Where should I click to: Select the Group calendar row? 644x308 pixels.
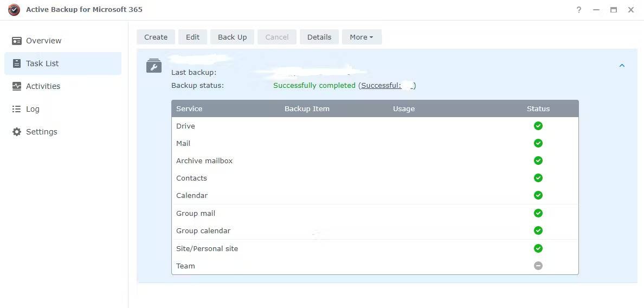[375, 230]
